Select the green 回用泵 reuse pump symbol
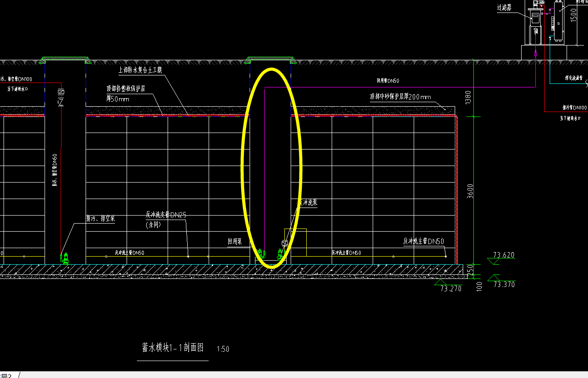The width and height of the screenshot is (588, 378). [x=261, y=253]
